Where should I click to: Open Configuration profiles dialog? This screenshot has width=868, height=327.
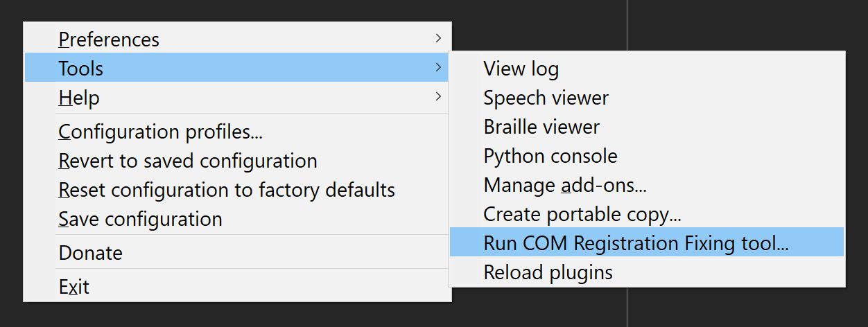click(x=160, y=131)
